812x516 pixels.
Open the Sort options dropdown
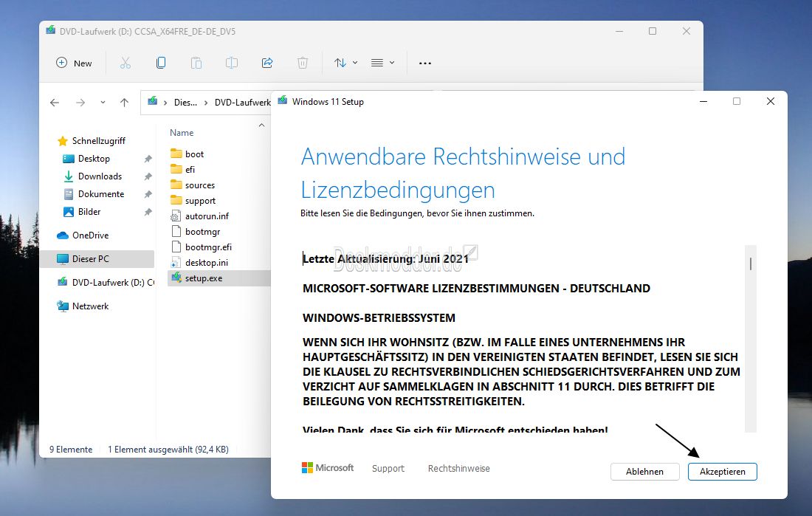(x=346, y=63)
